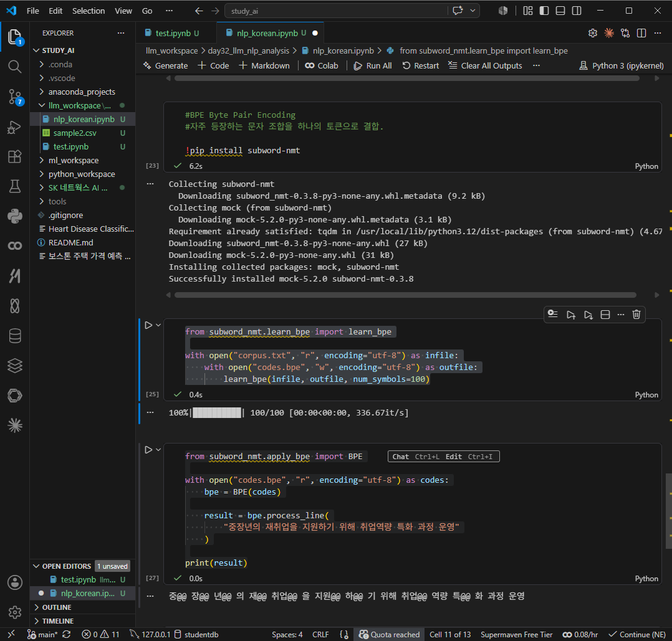Open the View menu
Viewport: 672px width, 641px height.
coord(123,11)
